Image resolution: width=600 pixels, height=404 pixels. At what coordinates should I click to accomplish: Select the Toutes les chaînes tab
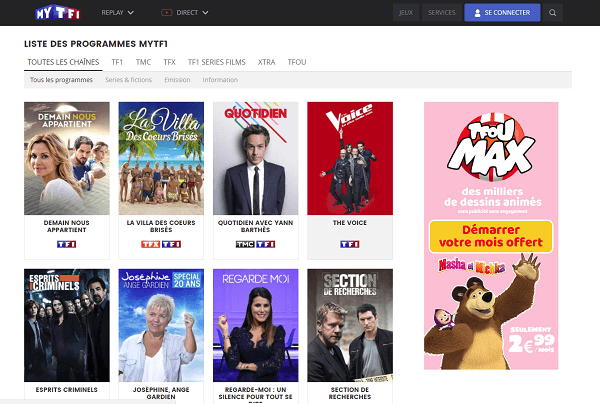pyautogui.click(x=63, y=62)
